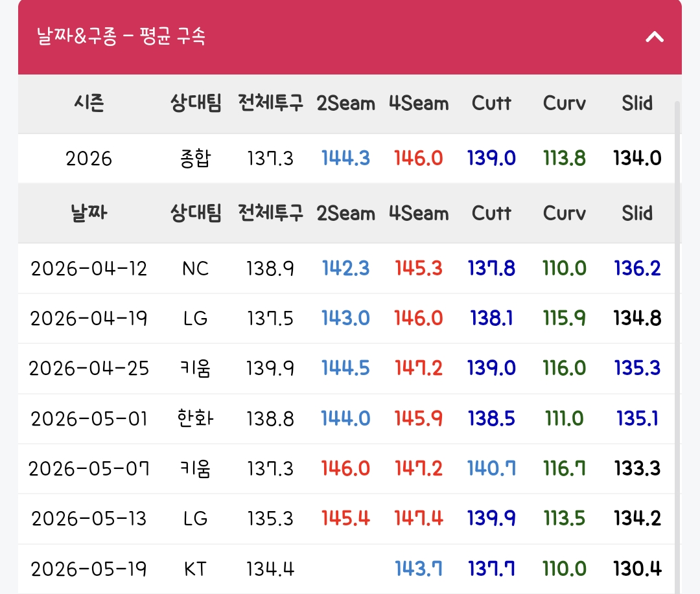This screenshot has width=700, height=594.
Task: Click 키움 opponent in 2026-04-25 row
Action: coord(195,369)
